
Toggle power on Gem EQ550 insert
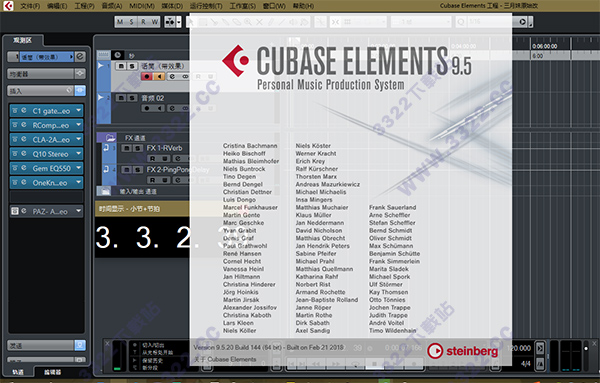tap(15, 168)
